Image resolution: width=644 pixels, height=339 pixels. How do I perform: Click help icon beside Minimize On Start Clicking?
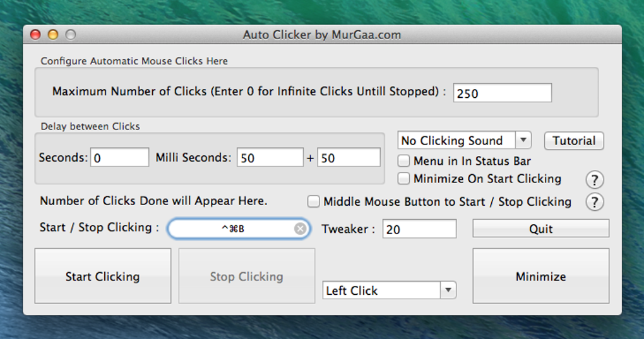pos(594,179)
